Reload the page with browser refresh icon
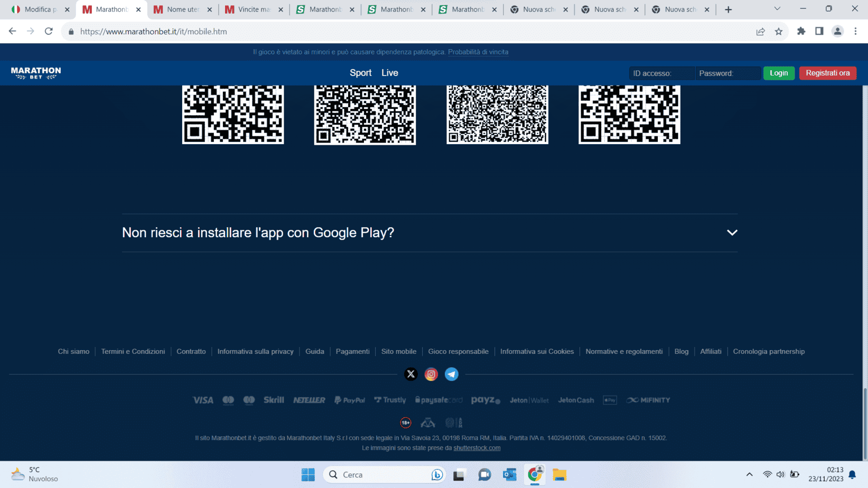Screen dimensions: 868x488 pos(49,32)
